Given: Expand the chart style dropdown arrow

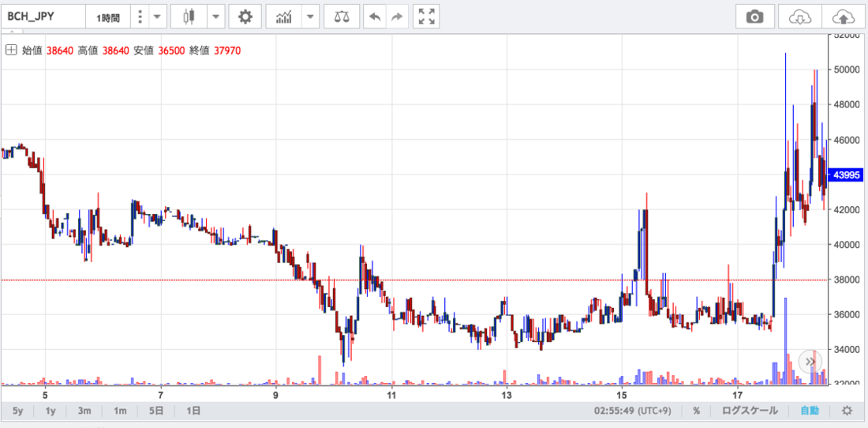Looking at the screenshot, I should click(x=216, y=17).
